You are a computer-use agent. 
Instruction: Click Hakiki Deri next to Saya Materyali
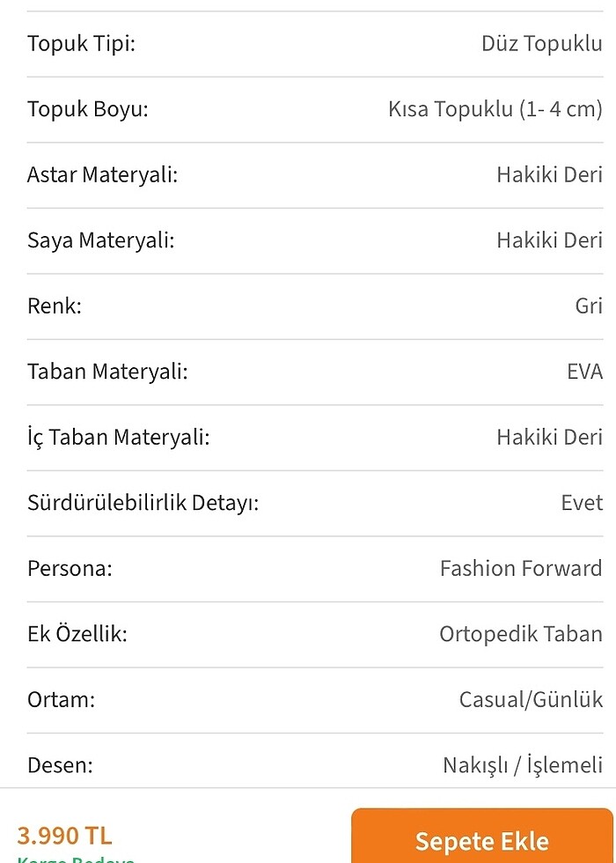[x=548, y=240]
